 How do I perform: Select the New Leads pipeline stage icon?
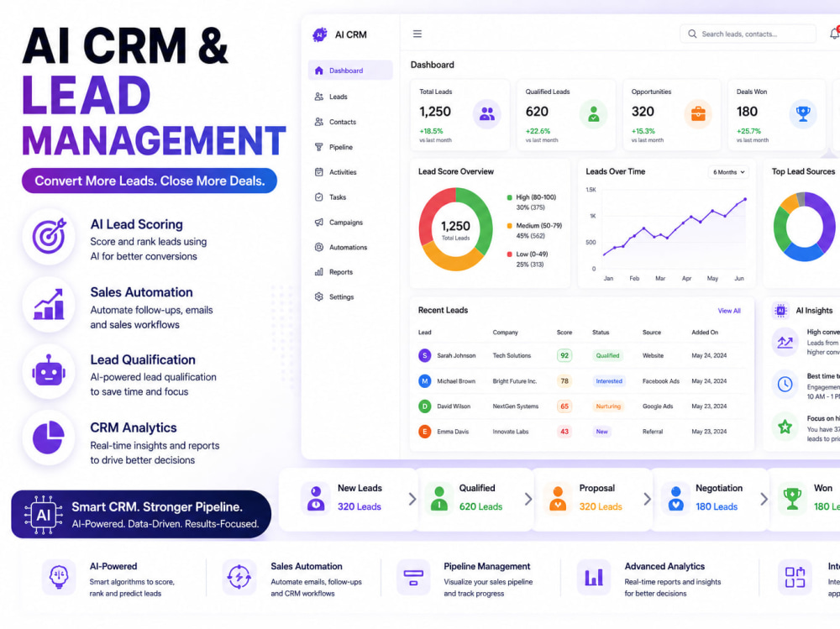[x=316, y=498]
